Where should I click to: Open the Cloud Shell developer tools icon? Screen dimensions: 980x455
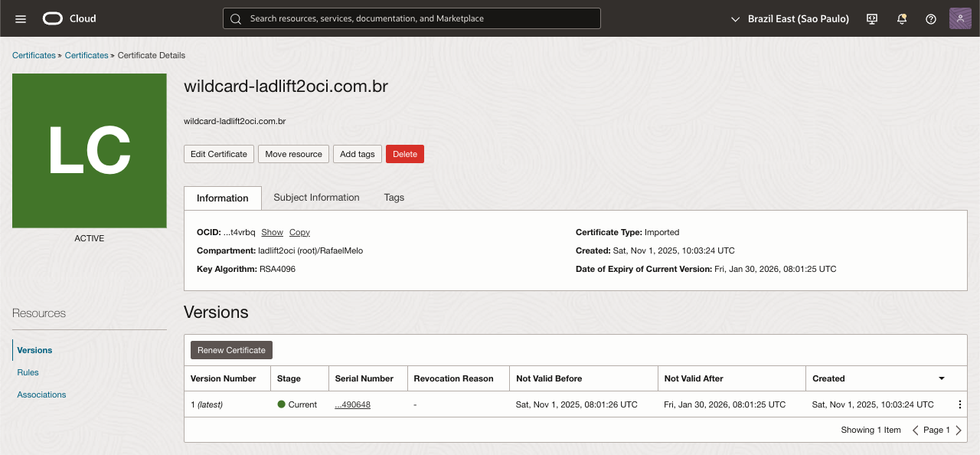(x=872, y=18)
